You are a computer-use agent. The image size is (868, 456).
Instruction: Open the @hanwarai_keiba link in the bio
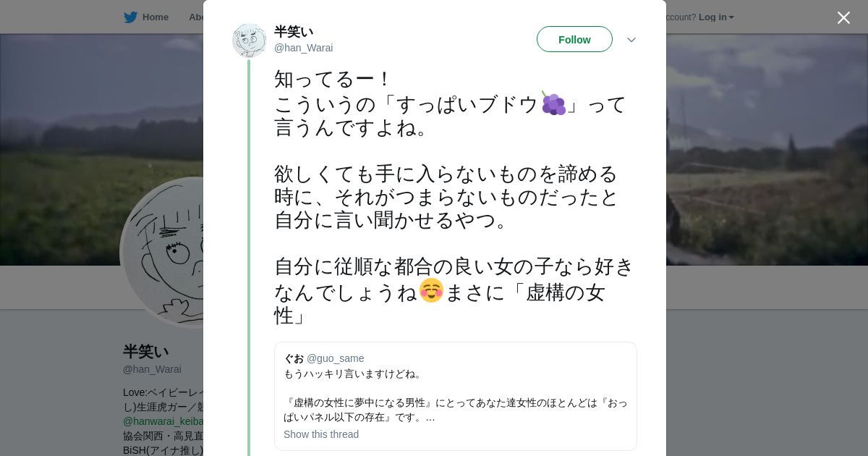(x=163, y=421)
